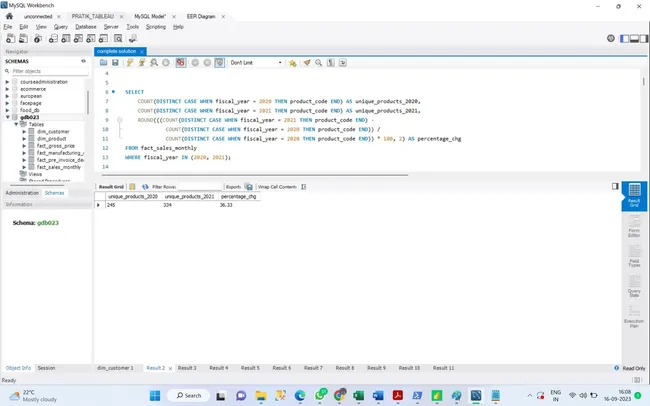Screen dimensions: 650x406
Task: Run the Explain query plan icon
Action: point(154,63)
